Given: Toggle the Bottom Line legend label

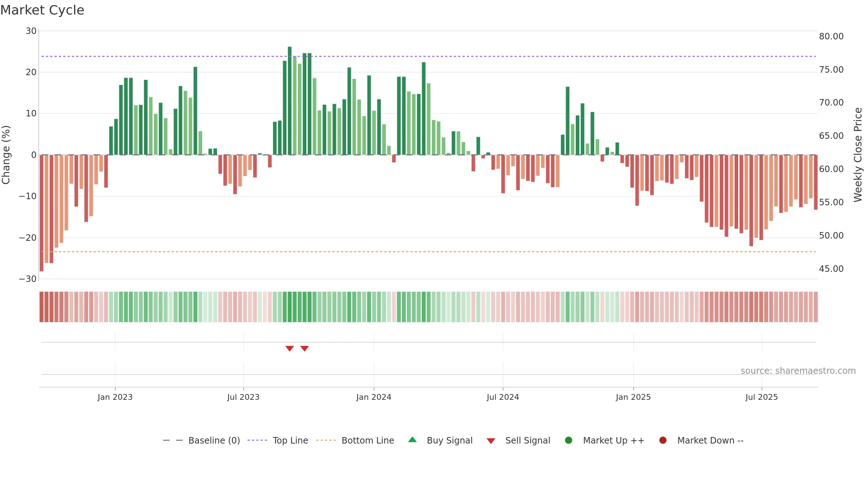Looking at the screenshot, I should point(368,440).
